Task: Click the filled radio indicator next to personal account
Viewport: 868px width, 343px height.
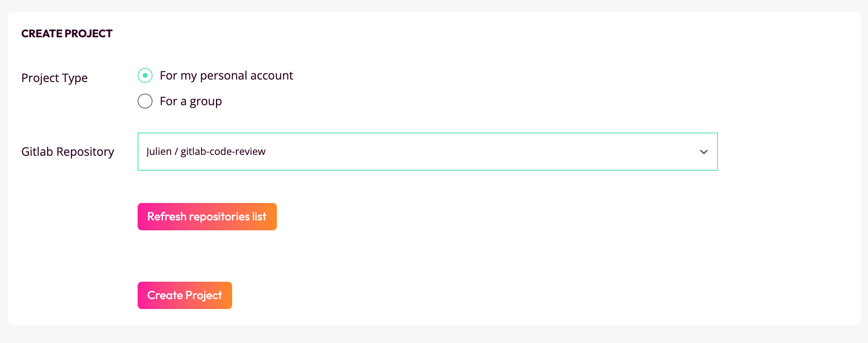Action: 145,76
